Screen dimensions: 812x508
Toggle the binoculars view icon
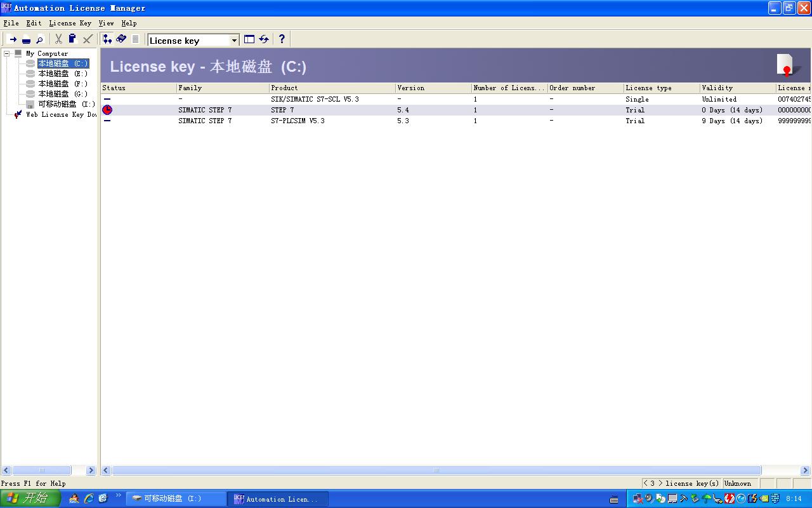coord(121,39)
